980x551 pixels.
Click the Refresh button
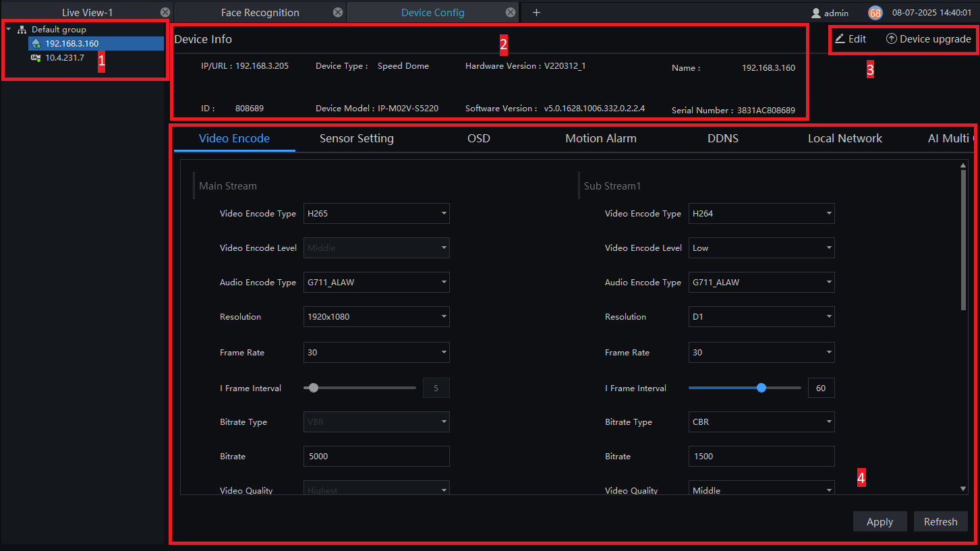[x=941, y=522]
